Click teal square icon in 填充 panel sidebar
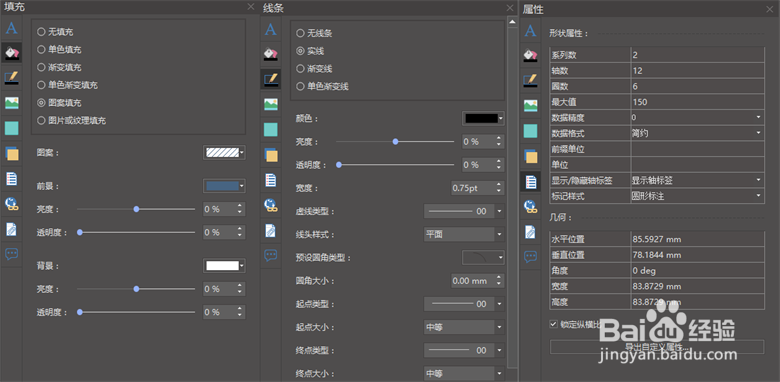Image resolution: width=780 pixels, height=382 pixels. [11, 128]
